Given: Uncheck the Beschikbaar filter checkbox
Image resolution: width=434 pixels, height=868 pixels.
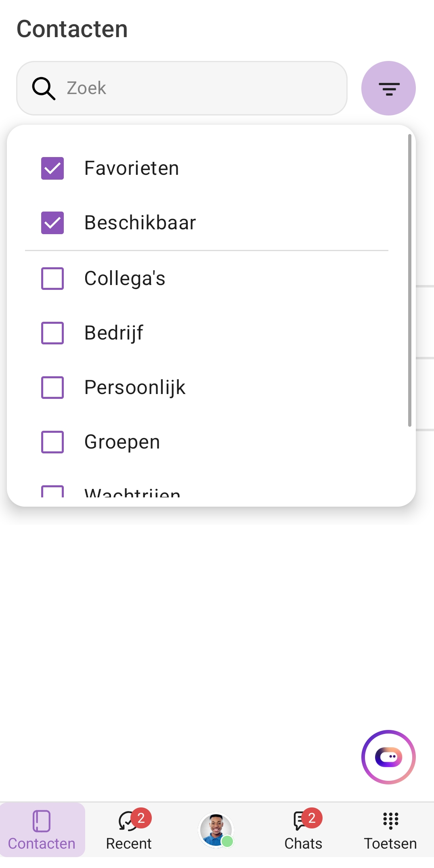Looking at the screenshot, I should coord(52,223).
